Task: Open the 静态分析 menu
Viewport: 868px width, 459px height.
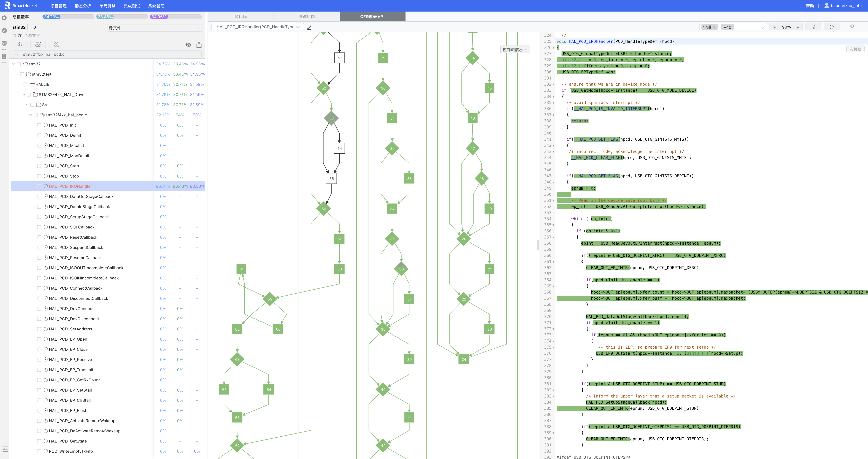Action: tap(83, 6)
